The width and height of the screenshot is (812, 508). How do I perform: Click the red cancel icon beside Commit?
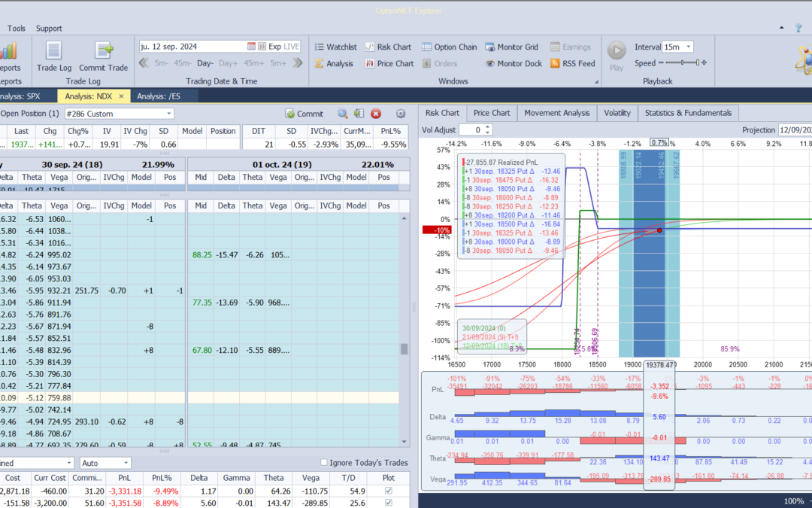[x=376, y=114]
